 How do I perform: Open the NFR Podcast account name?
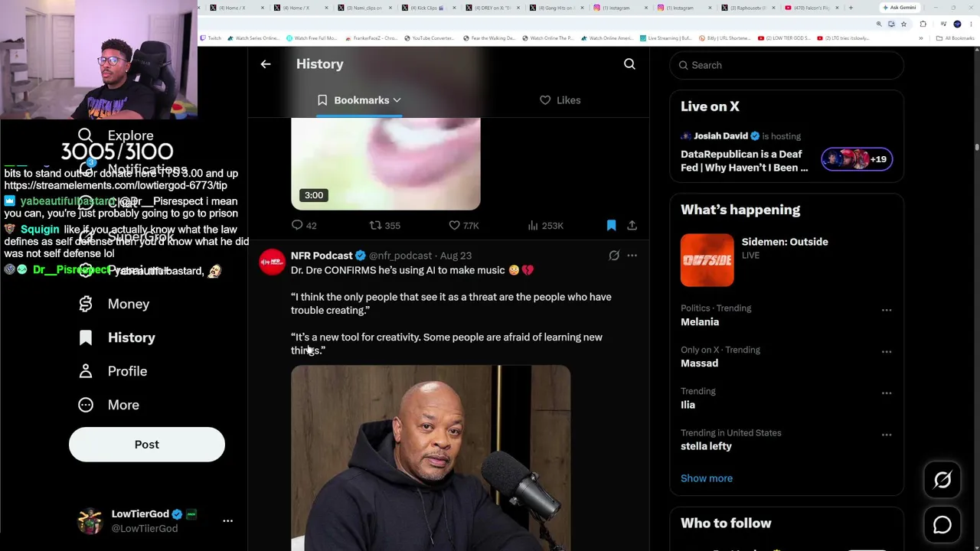(322, 256)
